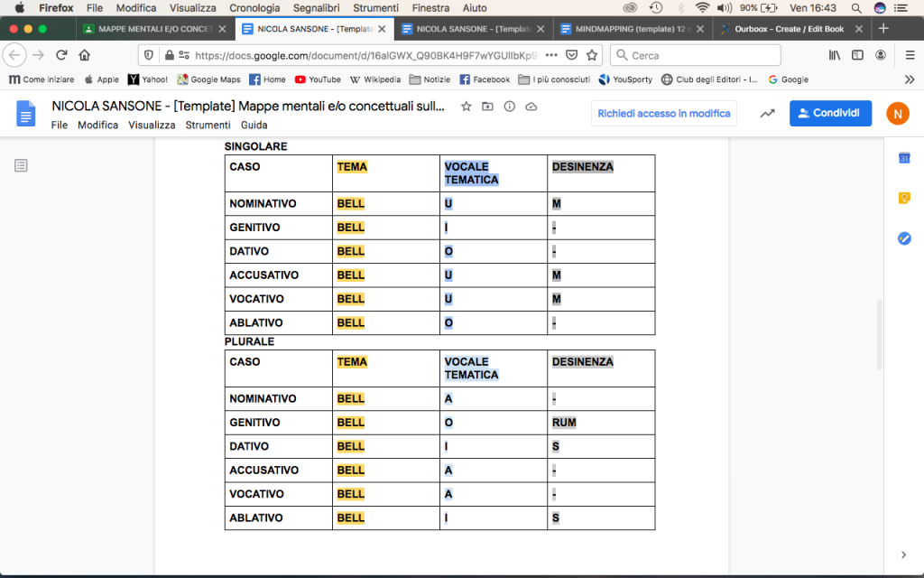Click the activity trend arrow icon

click(767, 114)
